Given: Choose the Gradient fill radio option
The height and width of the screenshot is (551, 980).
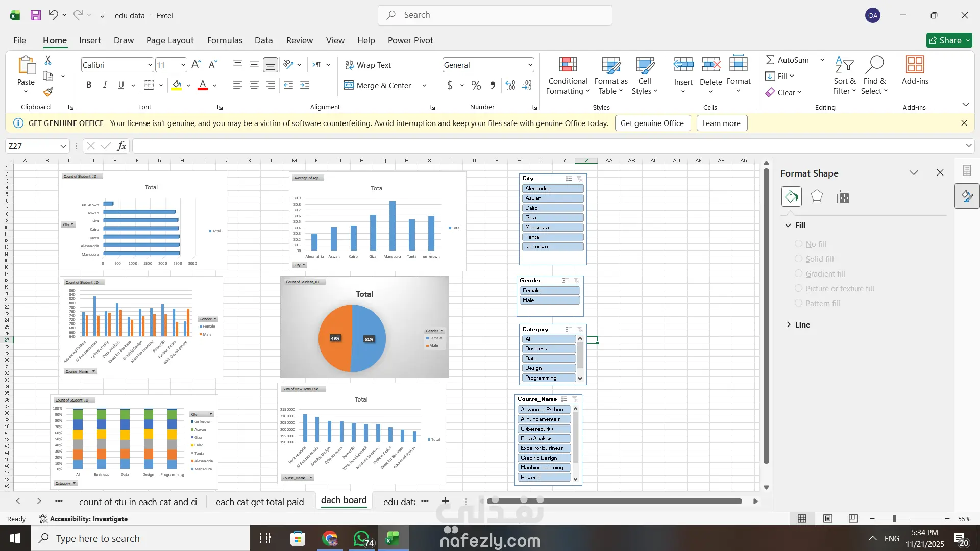Looking at the screenshot, I should click(x=798, y=273).
